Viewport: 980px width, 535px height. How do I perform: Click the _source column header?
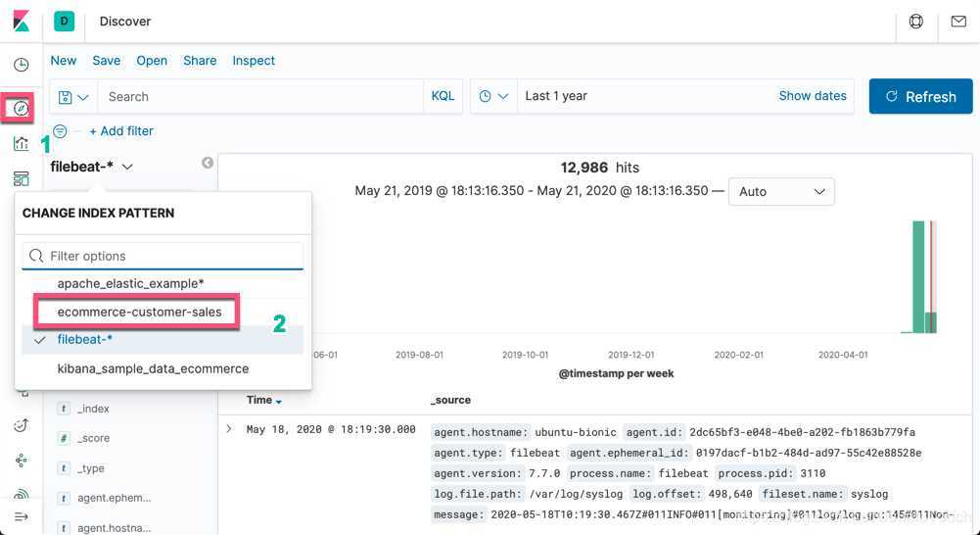450,400
